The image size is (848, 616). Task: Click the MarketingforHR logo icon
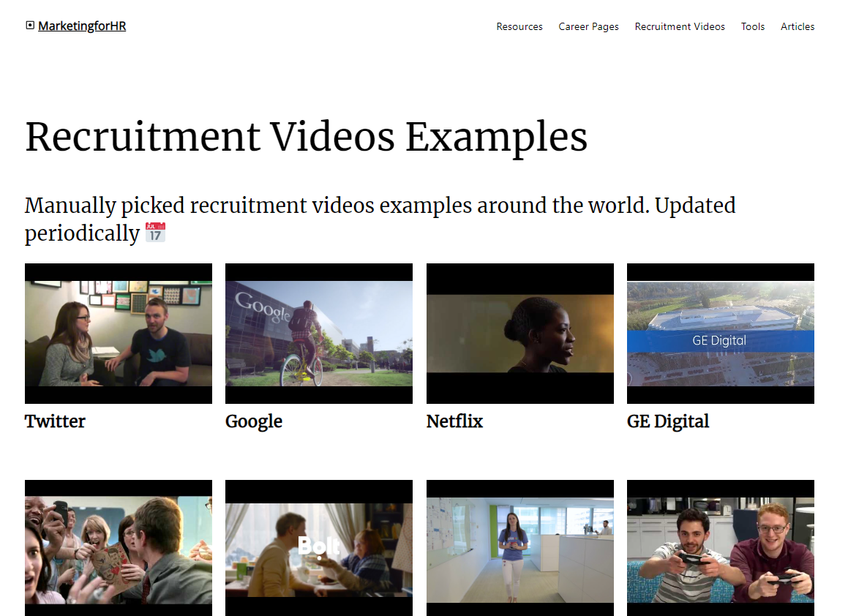(x=30, y=26)
